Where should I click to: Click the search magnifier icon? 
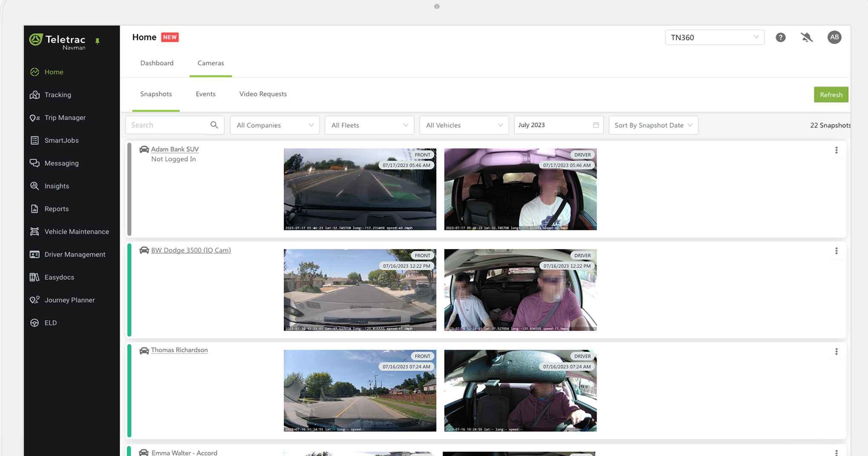[214, 125]
